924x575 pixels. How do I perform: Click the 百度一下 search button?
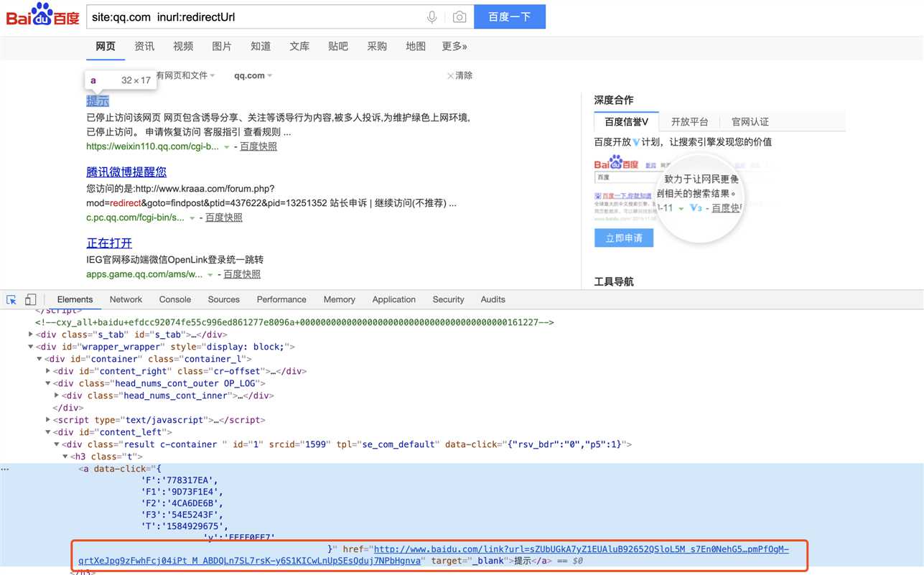tap(510, 17)
